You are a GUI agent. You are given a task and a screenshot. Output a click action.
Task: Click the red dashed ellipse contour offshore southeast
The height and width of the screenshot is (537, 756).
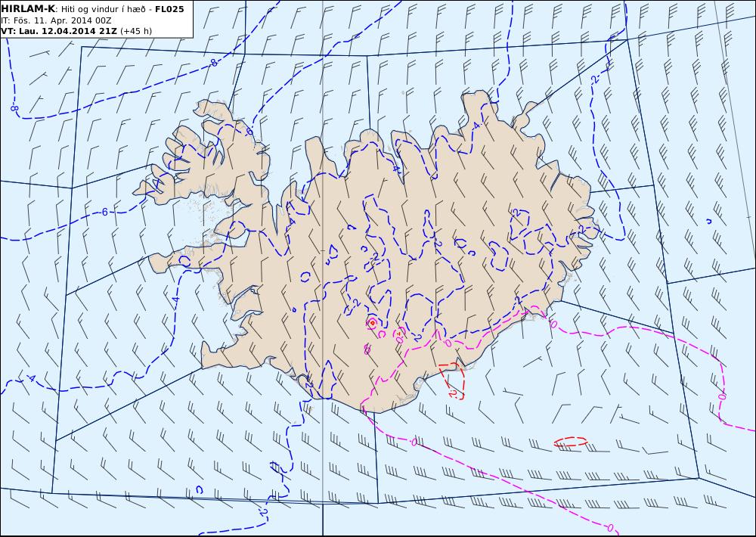pos(571,442)
